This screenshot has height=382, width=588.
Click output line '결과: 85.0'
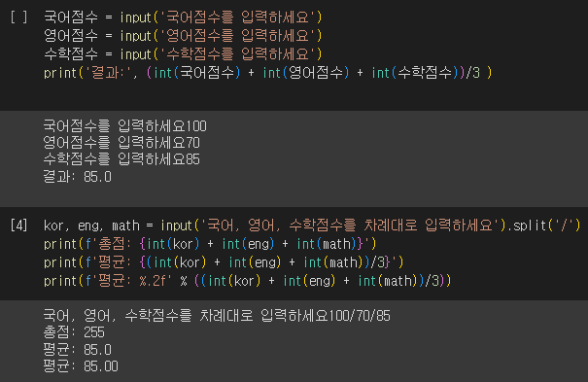tap(77, 177)
